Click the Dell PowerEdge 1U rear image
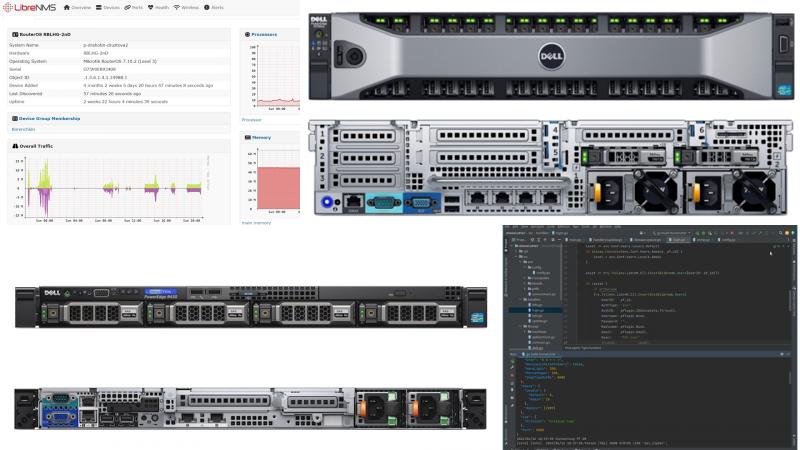This screenshot has height=450, width=800. pos(250,408)
